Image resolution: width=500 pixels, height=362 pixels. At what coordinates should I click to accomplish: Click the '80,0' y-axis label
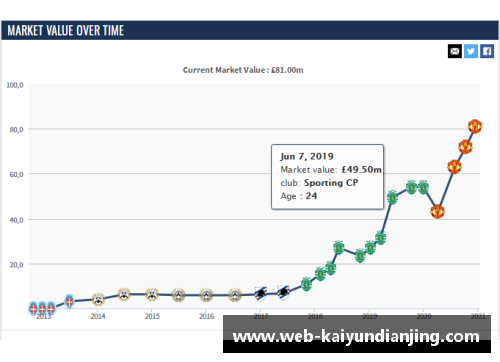pos(16,130)
